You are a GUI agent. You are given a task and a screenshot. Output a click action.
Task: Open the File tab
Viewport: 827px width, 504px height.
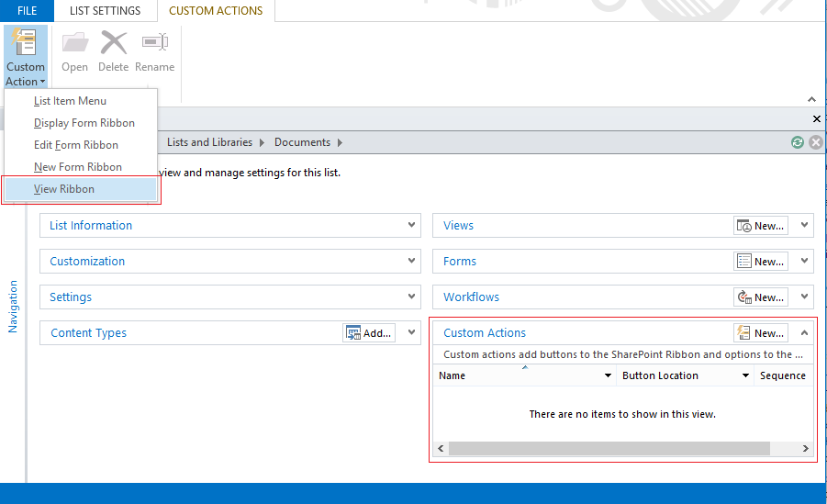click(x=28, y=11)
